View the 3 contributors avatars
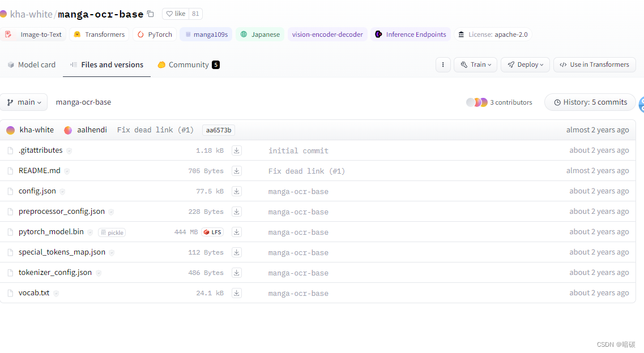This screenshot has height=353, width=644. (x=477, y=102)
